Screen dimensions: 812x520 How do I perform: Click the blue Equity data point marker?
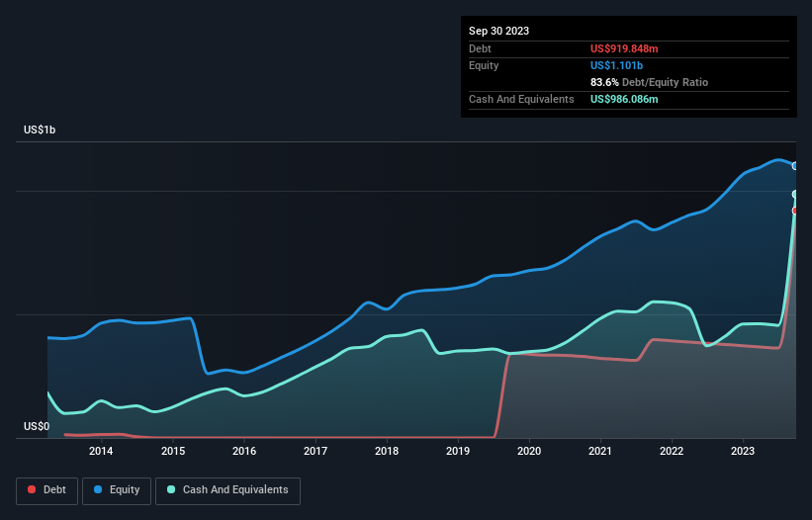pyautogui.click(x=795, y=166)
